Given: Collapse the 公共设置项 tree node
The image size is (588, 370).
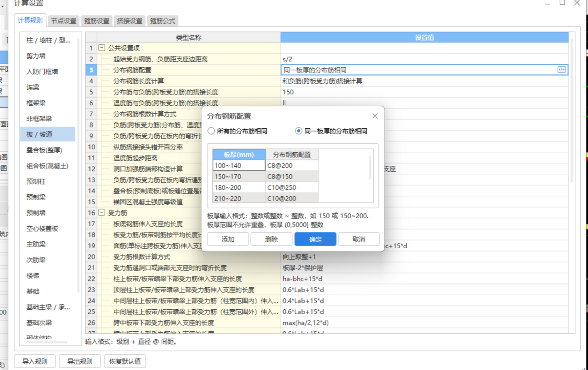Looking at the screenshot, I should 101,48.
